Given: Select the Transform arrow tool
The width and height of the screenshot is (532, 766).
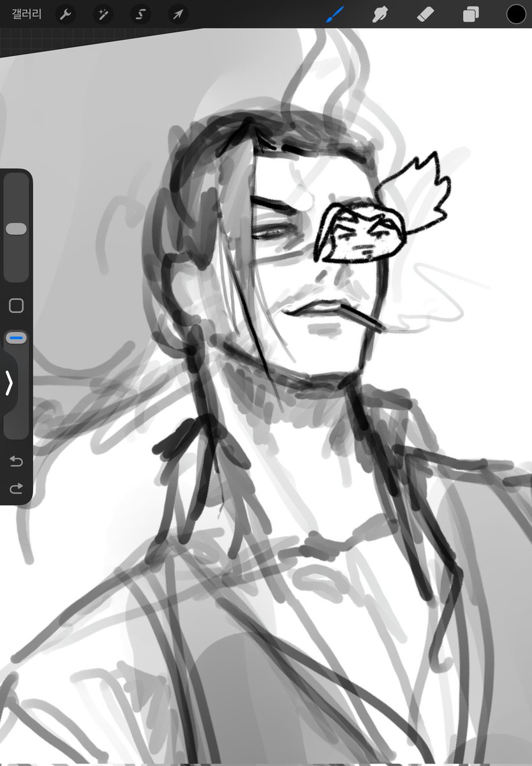Looking at the screenshot, I should click(x=178, y=14).
